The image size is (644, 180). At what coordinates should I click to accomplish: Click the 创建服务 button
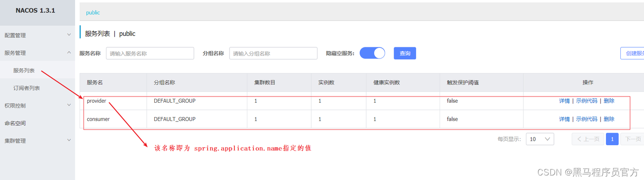tap(632, 53)
